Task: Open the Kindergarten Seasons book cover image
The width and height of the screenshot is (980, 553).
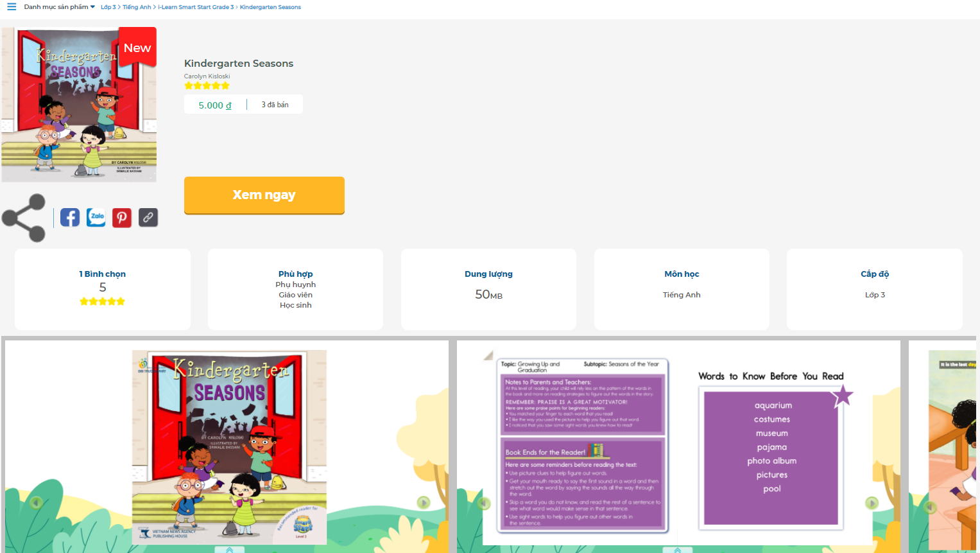Action: coord(79,105)
